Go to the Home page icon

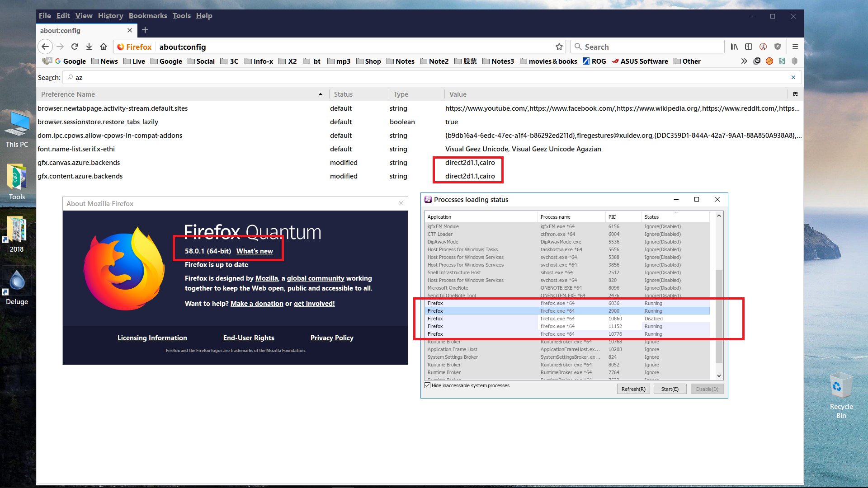click(104, 47)
